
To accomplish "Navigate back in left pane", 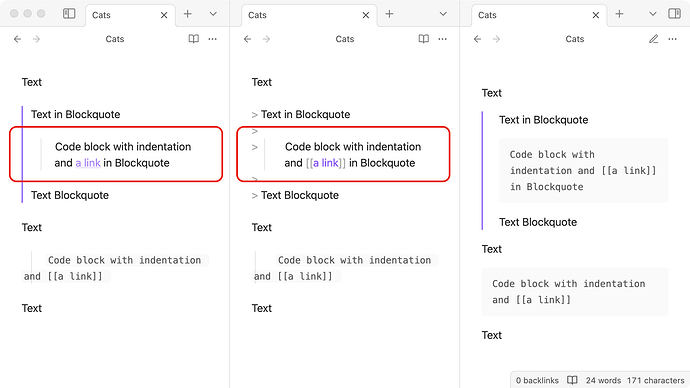I will [18, 39].
